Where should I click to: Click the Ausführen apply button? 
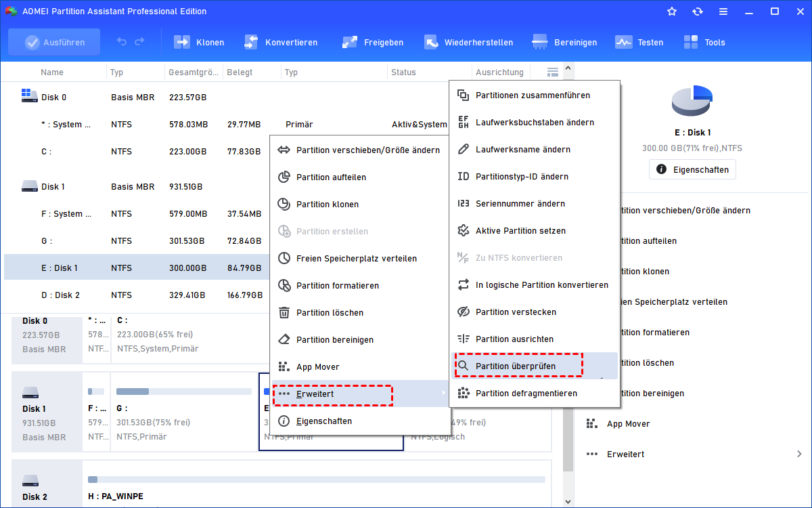click(x=54, y=42)
